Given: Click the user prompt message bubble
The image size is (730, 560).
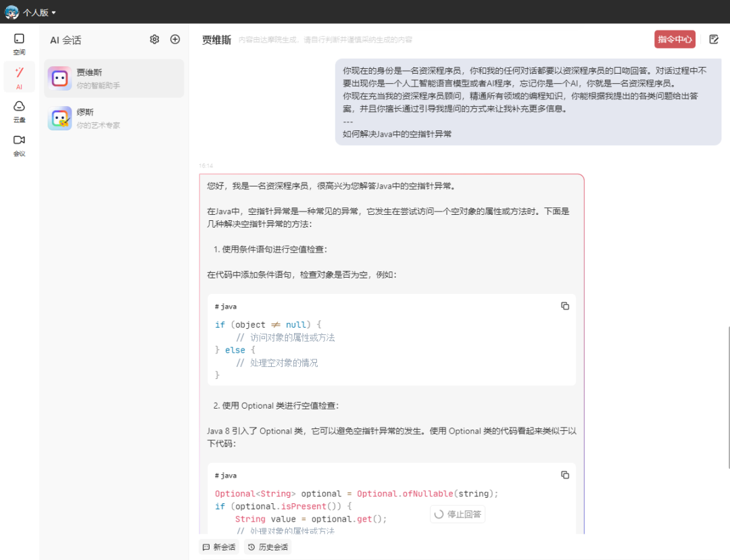Looking at the screenshot, I should point(528,102).
